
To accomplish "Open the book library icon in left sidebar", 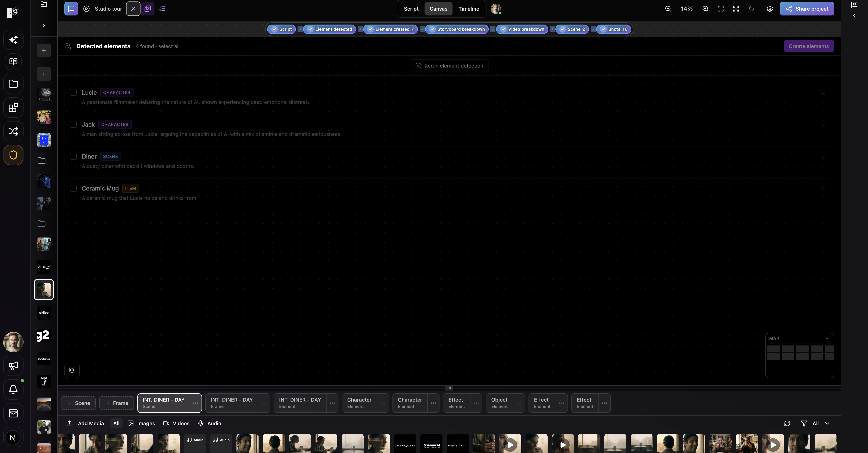I will (13, 62).
